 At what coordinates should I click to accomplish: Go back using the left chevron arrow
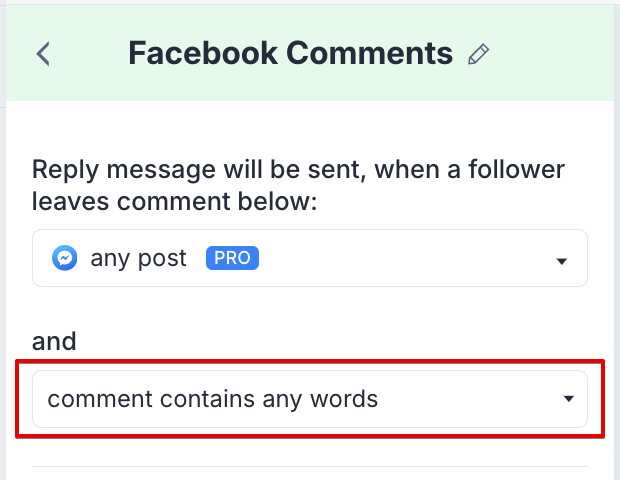43,54
